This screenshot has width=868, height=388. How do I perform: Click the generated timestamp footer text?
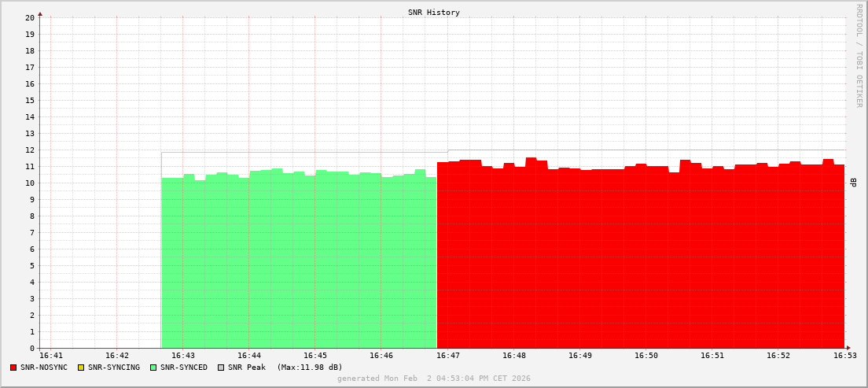433,379
